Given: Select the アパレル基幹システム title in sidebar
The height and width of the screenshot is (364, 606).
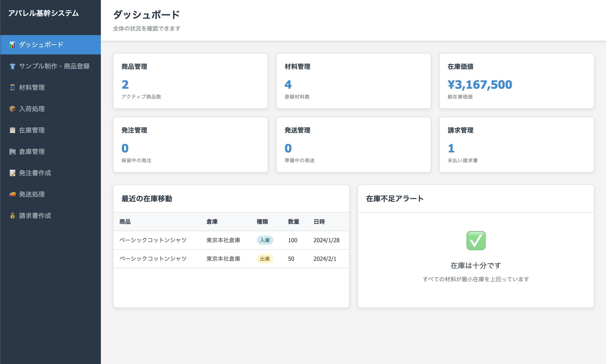Looking at the screenshot, I should (43, 14).
